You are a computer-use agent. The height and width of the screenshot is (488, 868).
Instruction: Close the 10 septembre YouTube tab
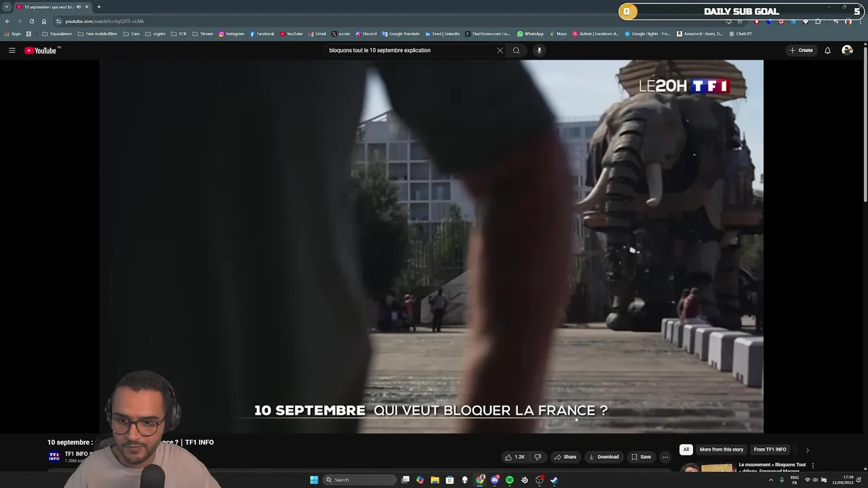(x=87, y=7)
